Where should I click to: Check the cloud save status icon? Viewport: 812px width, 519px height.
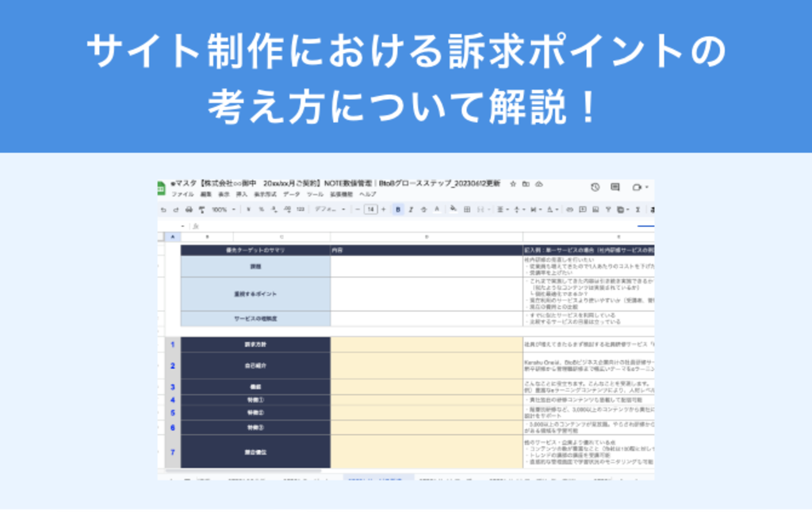pyautogui.click(x=539, y=184)
